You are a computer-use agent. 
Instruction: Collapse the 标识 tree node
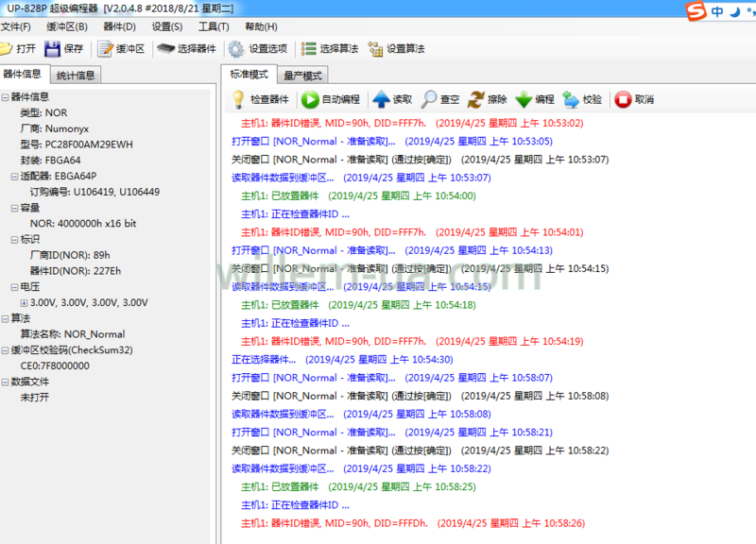point(14,240)
